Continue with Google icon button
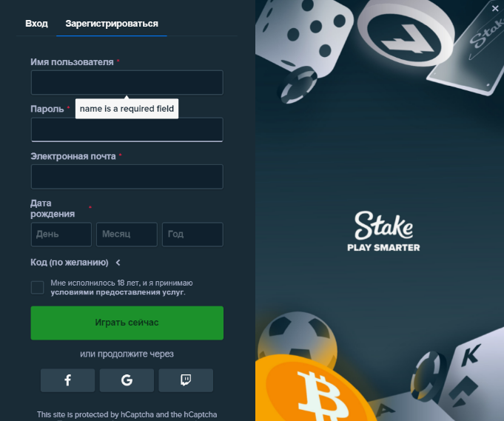Image resolution: width=504 pixels, height=421 pixels. 127,380
